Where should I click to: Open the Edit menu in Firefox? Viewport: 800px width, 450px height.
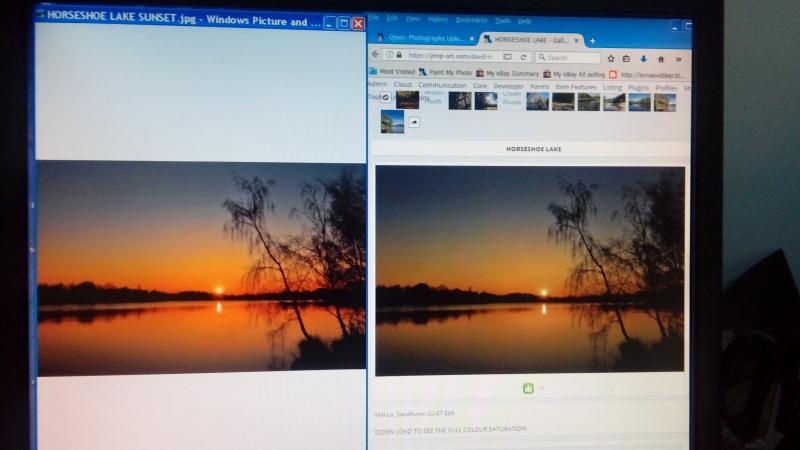(x=392, y=18)
